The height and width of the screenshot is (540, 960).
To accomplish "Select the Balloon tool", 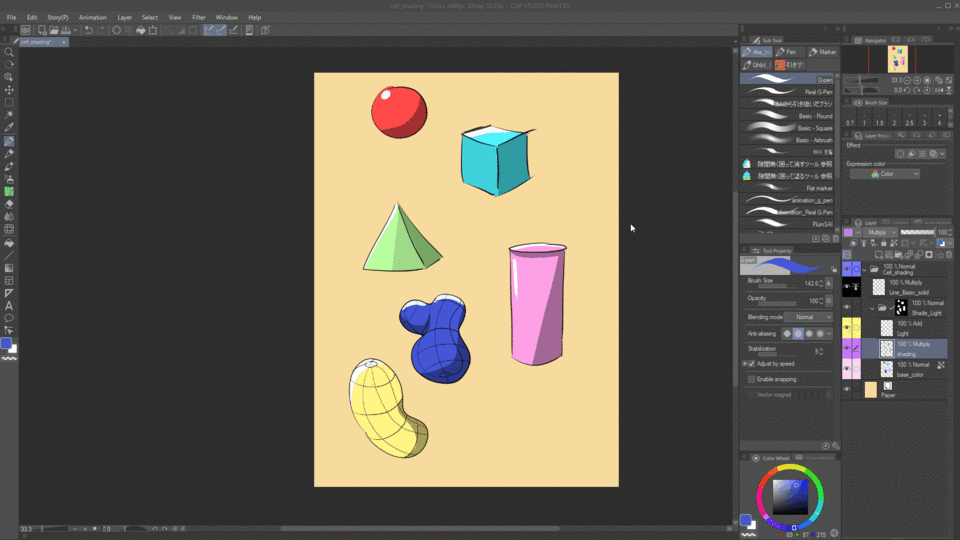I will [x=9, y=318].
